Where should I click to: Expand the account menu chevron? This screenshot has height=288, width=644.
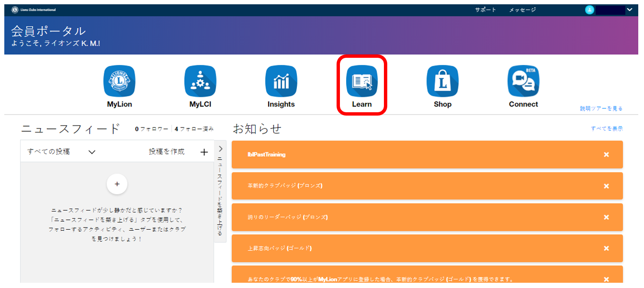coord(629,10)
